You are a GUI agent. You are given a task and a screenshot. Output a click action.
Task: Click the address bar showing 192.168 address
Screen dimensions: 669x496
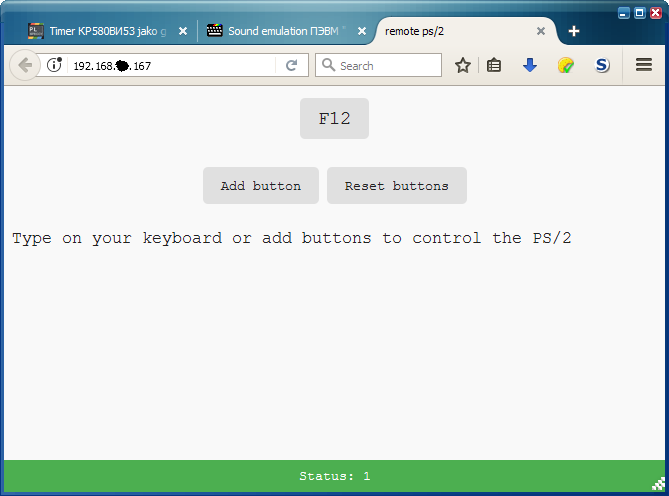171,65
